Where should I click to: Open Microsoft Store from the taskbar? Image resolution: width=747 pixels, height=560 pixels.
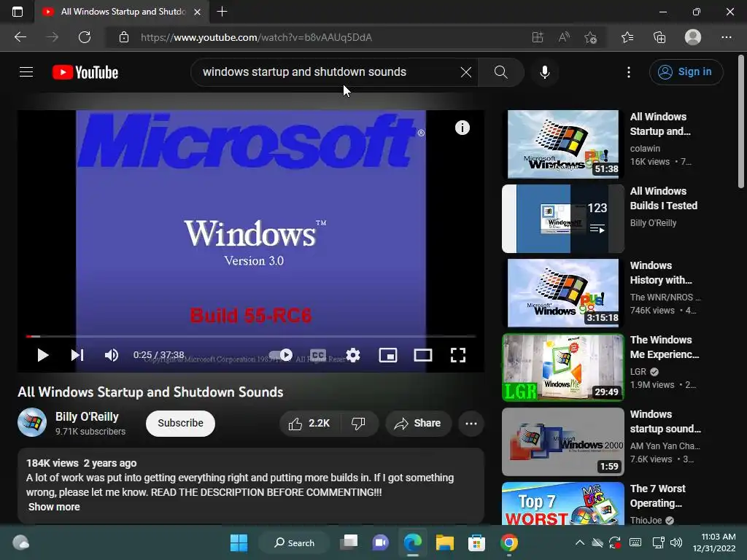(476, 542)
